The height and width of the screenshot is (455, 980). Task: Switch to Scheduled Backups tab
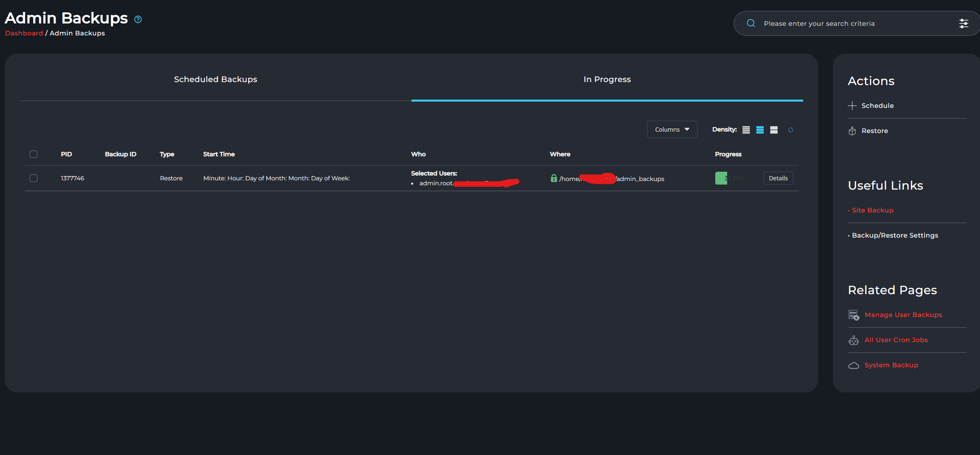(x=215, y=79)
